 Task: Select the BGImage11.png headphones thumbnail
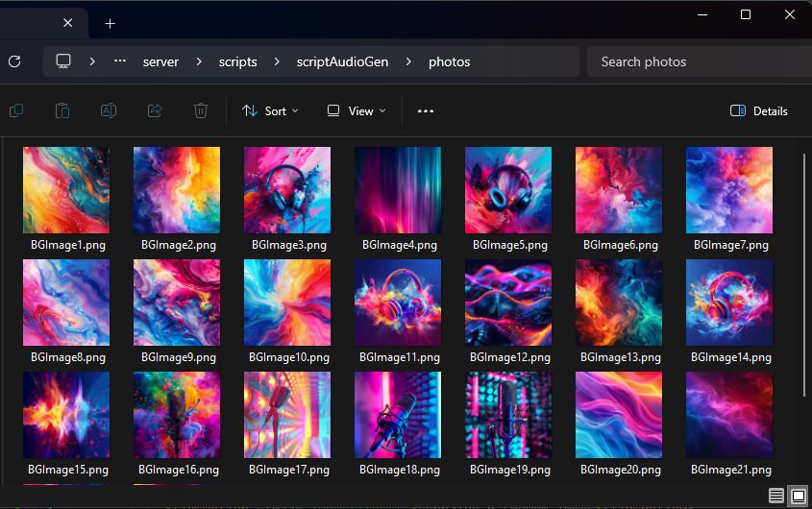(x=398, y=303)
